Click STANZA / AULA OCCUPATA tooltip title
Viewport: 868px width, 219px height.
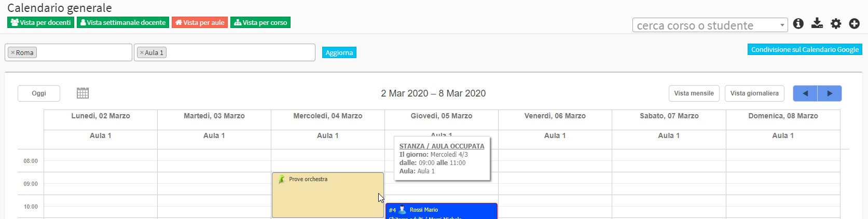pyautogui.click(x=442, y=146)
